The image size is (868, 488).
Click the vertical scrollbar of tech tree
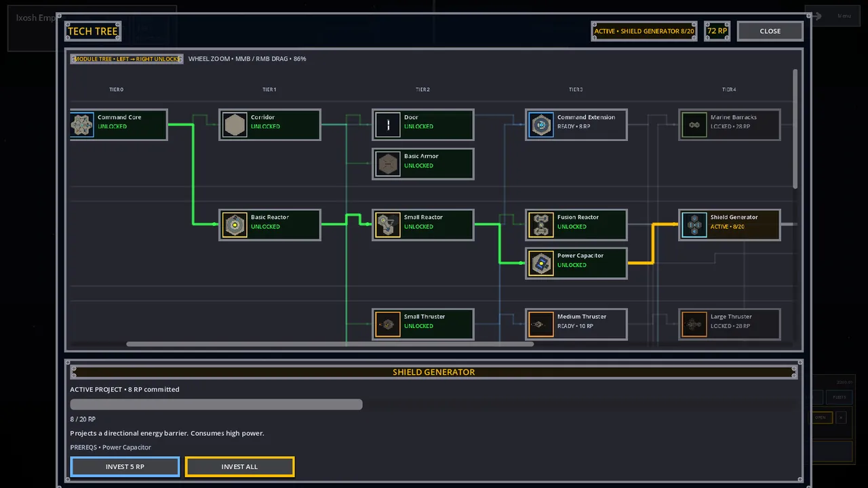click(x=795, y=129)
